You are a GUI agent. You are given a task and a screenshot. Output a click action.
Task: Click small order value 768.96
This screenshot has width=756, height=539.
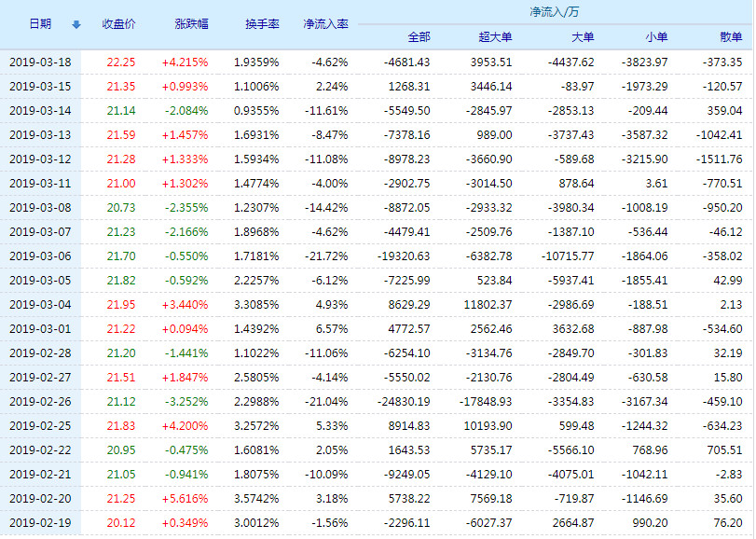[x=650, y=449]
